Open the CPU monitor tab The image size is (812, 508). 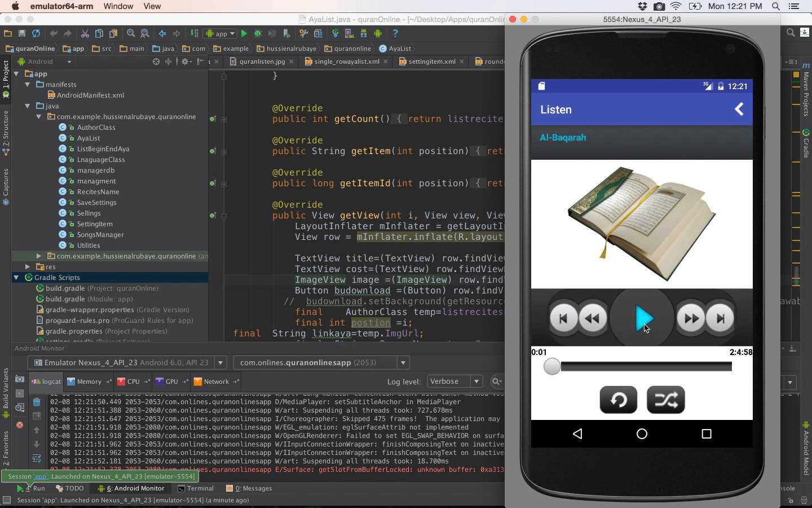pyautogui.click(x=133, y=382)
